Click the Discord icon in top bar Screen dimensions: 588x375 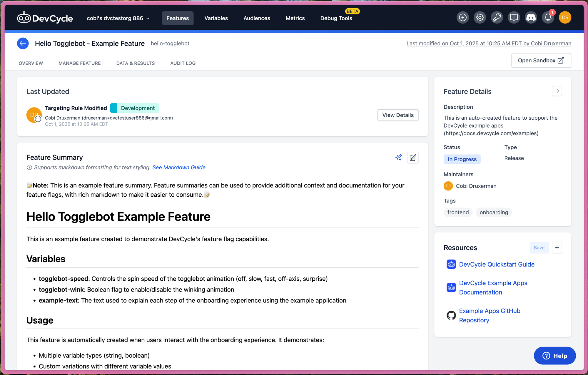click(x=531, y=18)
